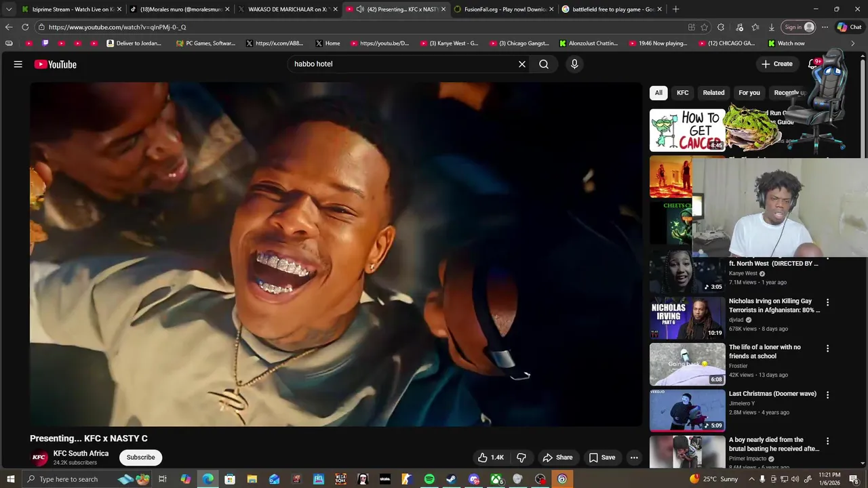Image resolution: width=868 pixels, height=488 pixels.
Task: Show hidden system tray icons
Action: tap(751, 479)
